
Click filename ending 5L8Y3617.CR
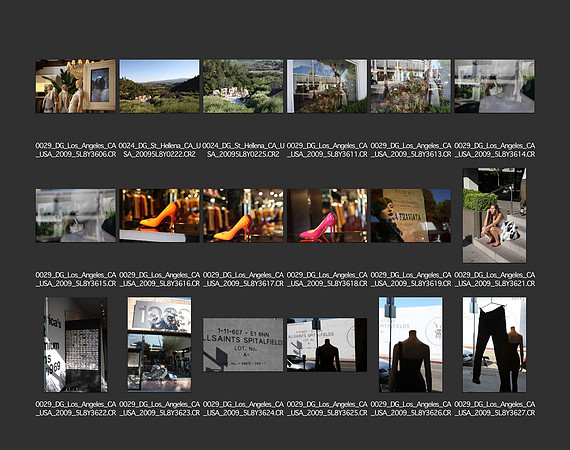click(243, 279)
